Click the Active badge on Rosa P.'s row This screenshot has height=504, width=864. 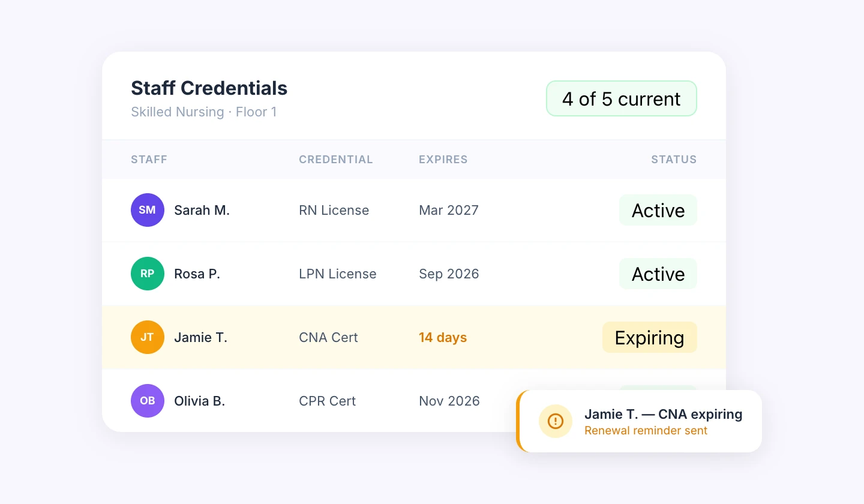pos(658,274)
